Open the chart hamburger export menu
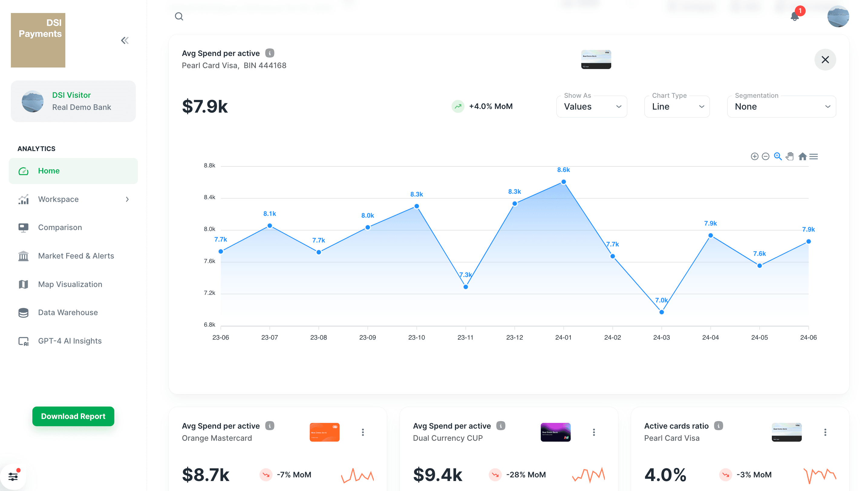 tap(814, 157)
